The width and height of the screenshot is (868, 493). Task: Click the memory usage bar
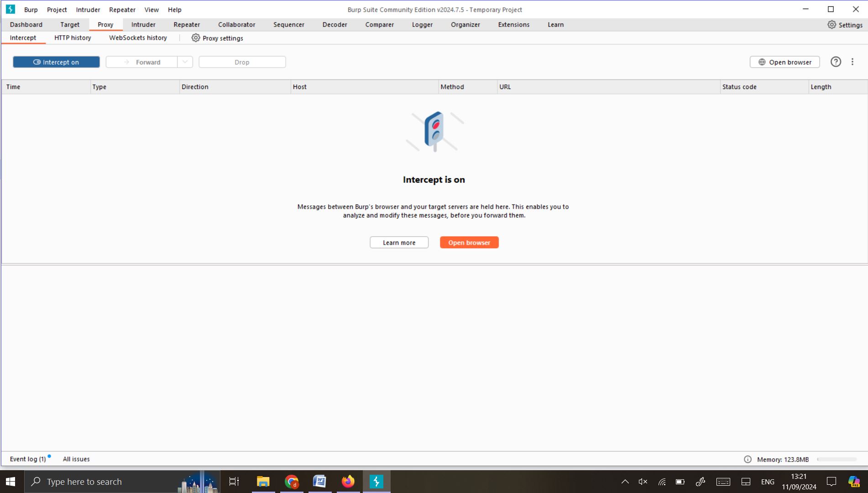click(836, 459)
